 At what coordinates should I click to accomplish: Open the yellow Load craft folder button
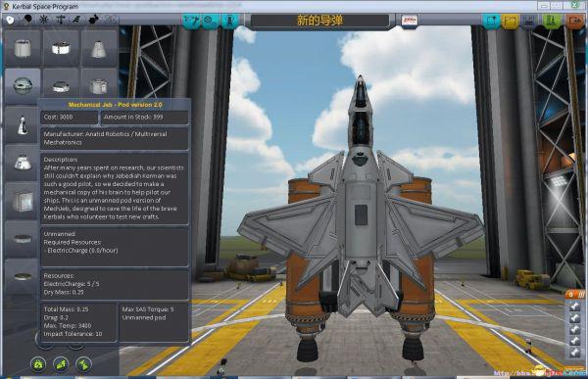[x=510, y=21]
